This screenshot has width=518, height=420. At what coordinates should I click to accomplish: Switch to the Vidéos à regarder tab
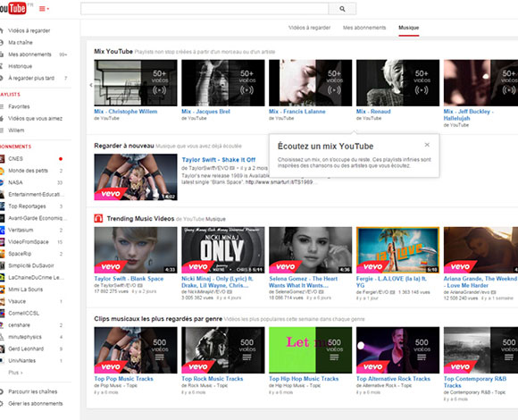pos(309,28)
